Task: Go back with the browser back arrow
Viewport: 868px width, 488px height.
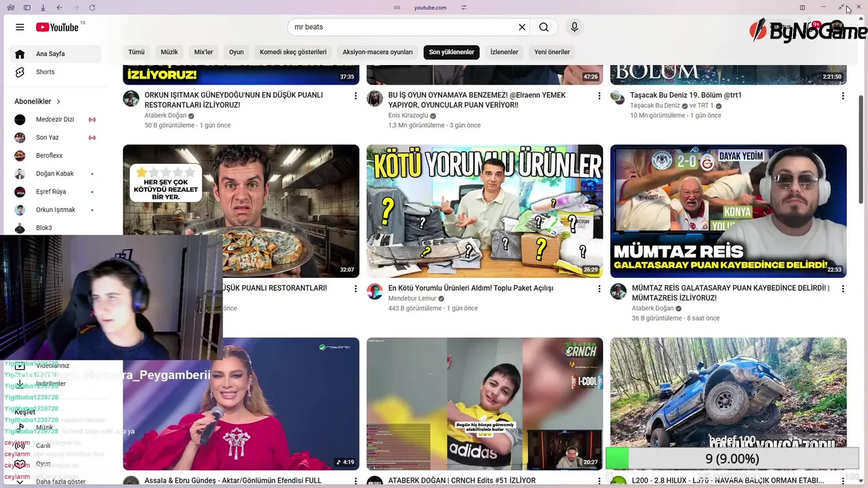Action: 60,7
